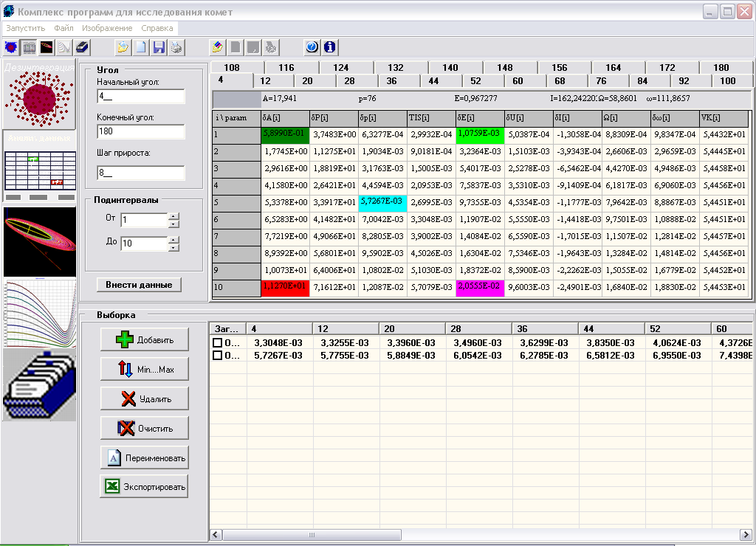
Task: Open the card file sidebar thumbnail
Action: click(40, 384)
